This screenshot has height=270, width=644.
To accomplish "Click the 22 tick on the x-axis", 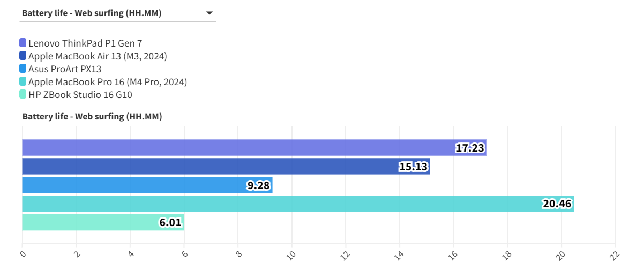I will pyautogui.click(x=615, y=253).
